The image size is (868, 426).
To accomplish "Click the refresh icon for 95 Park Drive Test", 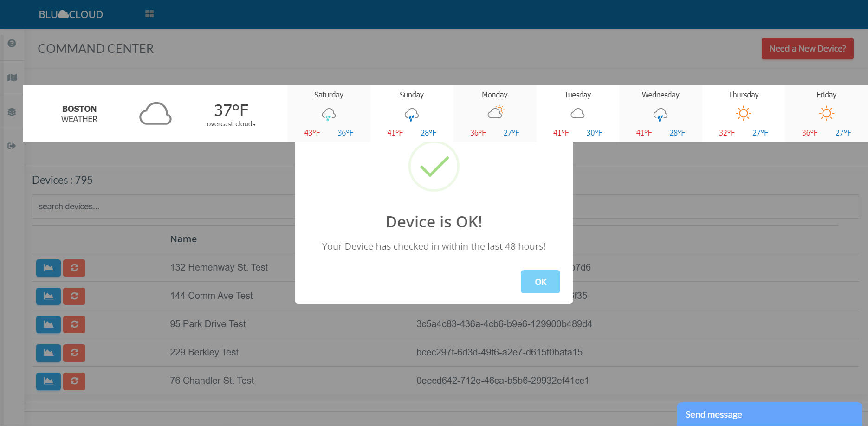I will [74, 324].
